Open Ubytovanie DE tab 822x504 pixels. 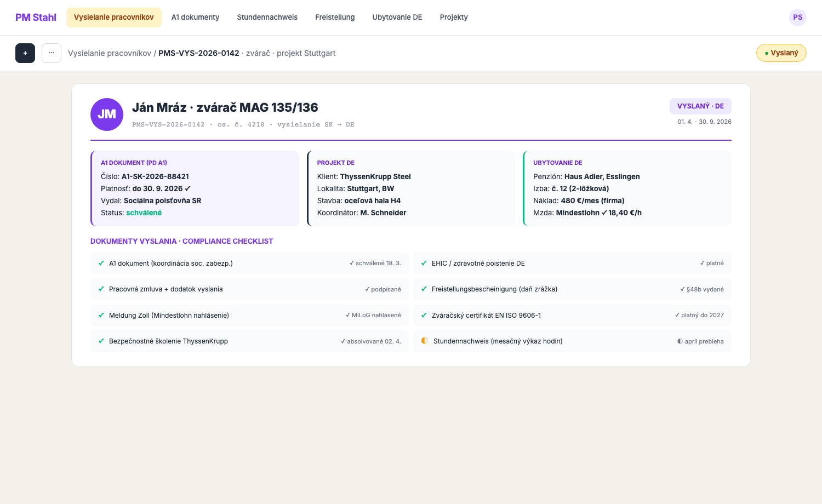[397, 18]
